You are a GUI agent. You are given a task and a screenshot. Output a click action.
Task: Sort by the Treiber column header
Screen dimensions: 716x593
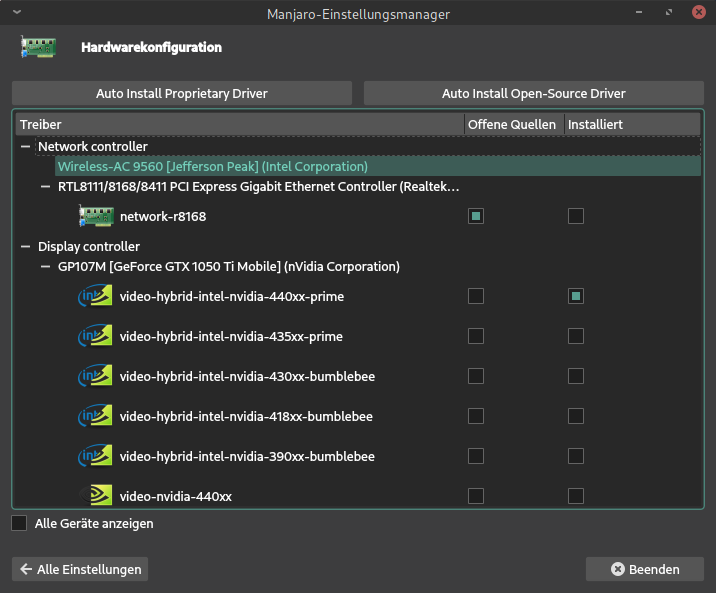click(x=240, y=124)
